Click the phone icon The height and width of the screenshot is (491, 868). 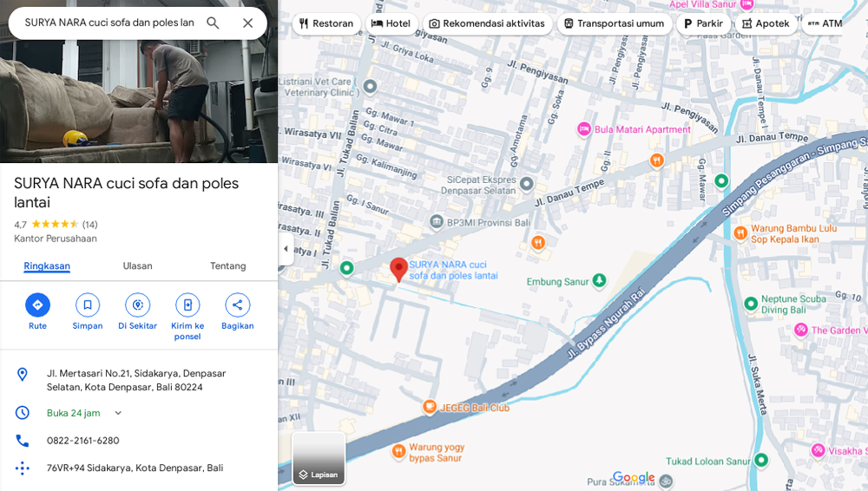coord(22,440)
